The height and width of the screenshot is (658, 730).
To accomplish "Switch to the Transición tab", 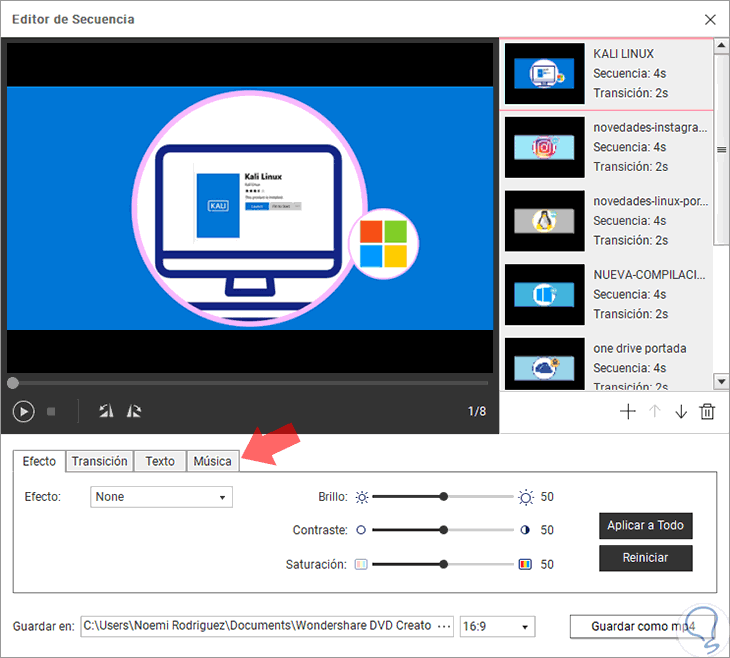I will (100, 461).
